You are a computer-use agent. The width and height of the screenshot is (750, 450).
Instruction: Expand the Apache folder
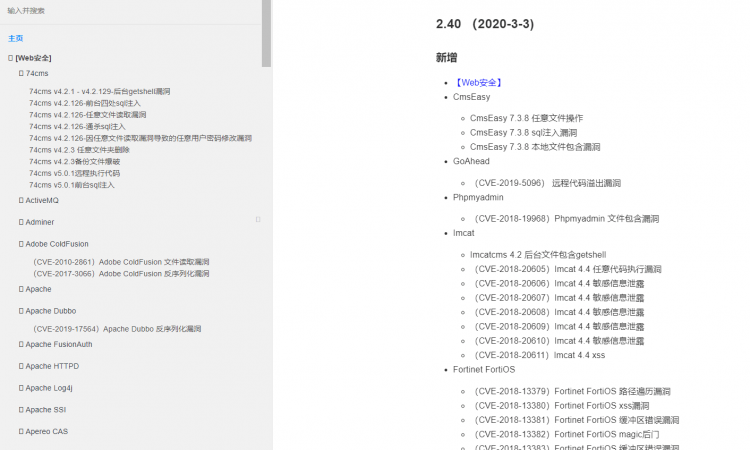coord(35,289)
